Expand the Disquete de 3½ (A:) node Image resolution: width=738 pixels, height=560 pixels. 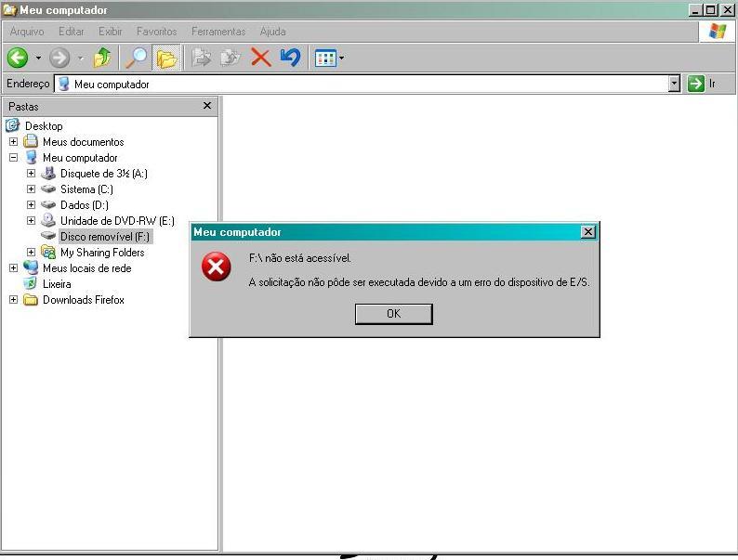(x=31, y=173)
